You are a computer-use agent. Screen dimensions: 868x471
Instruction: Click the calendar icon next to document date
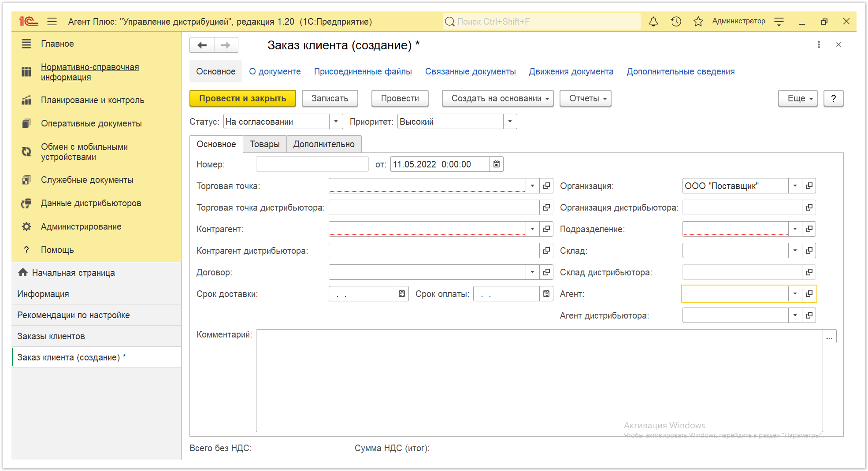coord(497,164)
